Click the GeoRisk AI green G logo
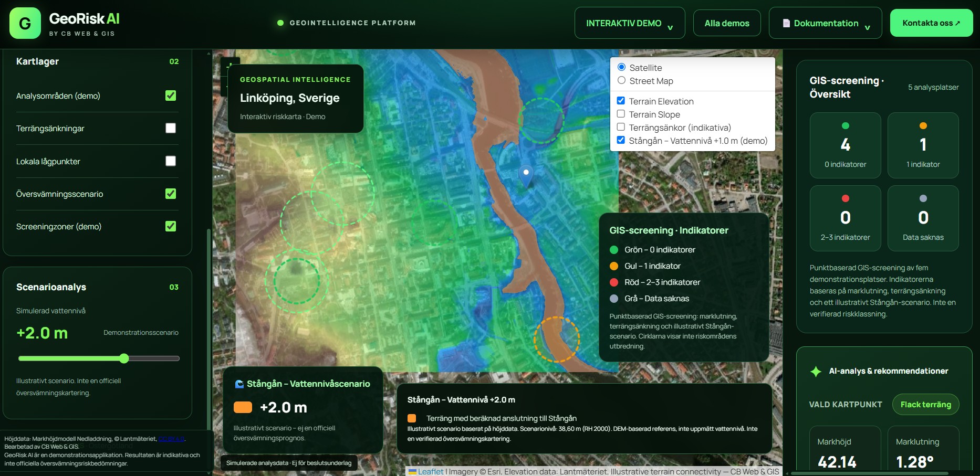Viewport: 980px width, 476px height. [25, 23]
